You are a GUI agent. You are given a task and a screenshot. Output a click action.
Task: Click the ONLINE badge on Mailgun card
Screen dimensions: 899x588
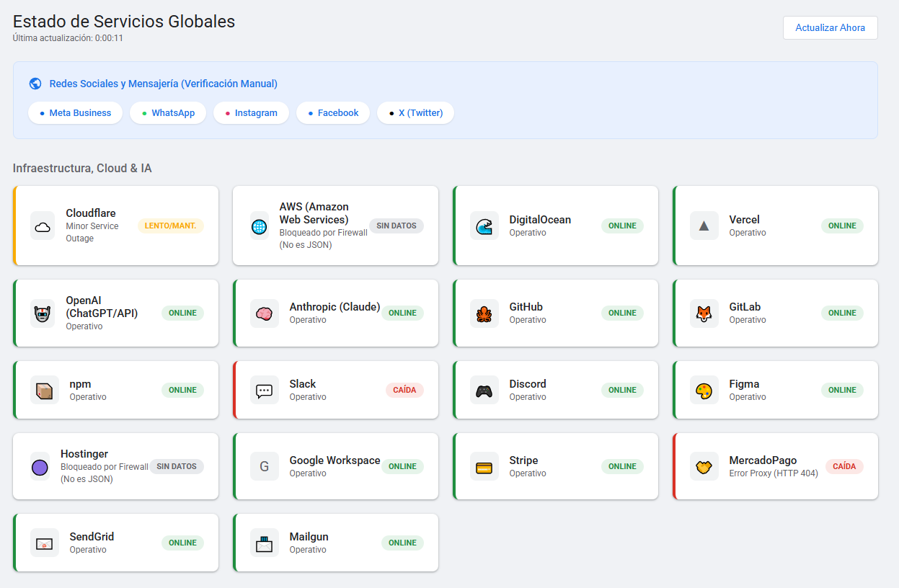click(402, 543)
